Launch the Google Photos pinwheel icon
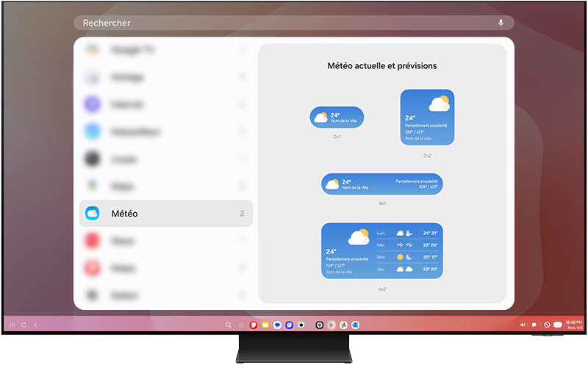This screenshot has width=588, height=365. (x=343, y=325)
